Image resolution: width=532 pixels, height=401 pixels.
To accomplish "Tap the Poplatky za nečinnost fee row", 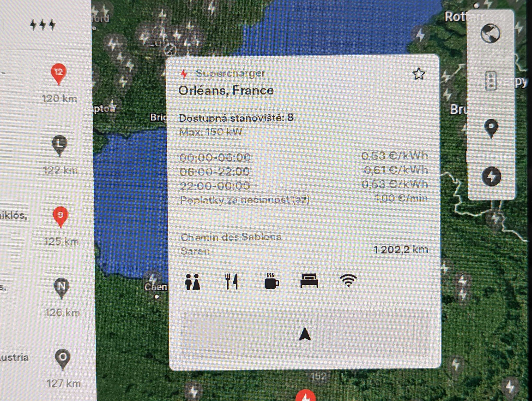I will point(304,199).
